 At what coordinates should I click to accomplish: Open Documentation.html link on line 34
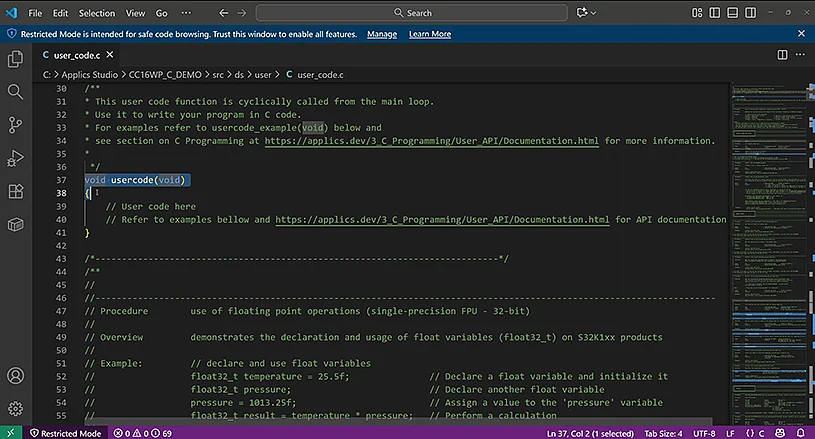[431, 141]
